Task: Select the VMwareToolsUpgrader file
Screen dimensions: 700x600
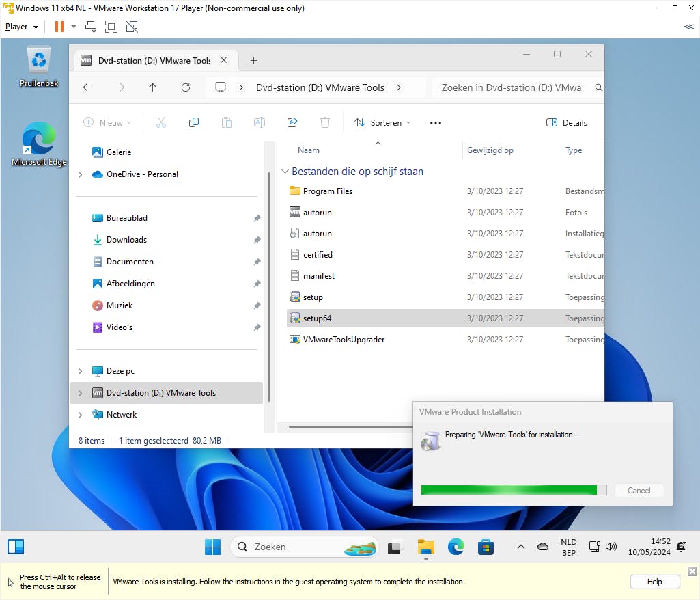Action: tap(344, 340)
